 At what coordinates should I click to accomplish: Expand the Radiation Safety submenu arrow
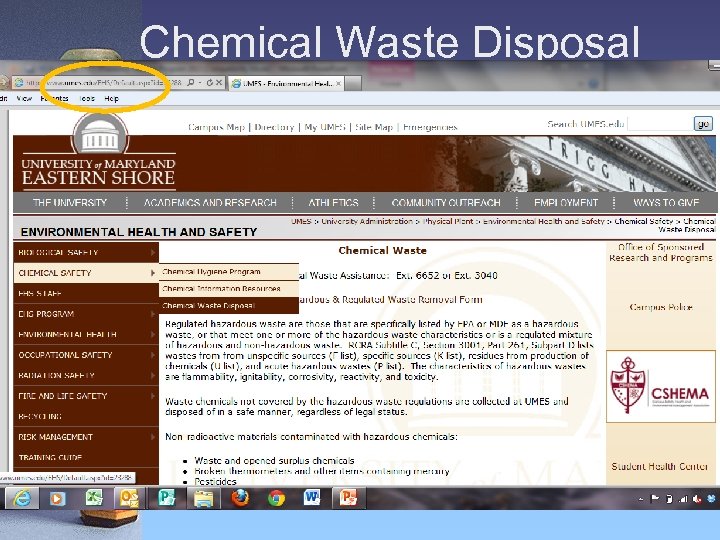coord(152,375)
